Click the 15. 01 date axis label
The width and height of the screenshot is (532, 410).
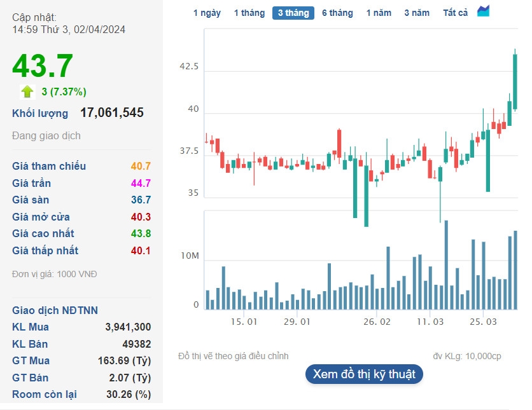point(244,322)
